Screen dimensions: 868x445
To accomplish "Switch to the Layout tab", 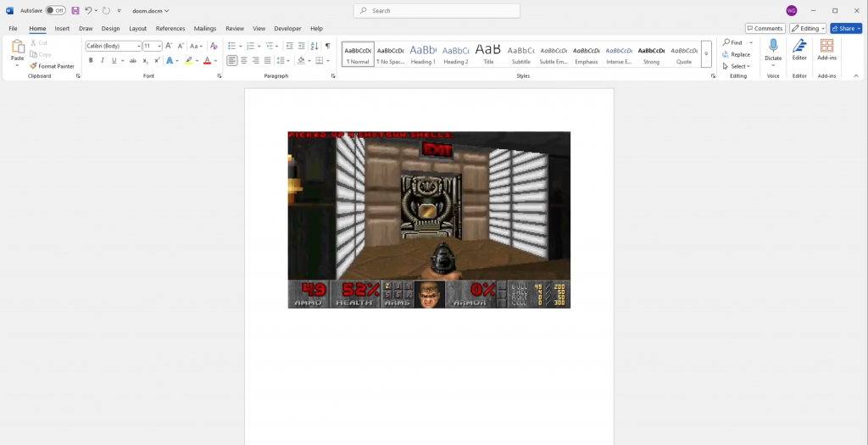I will [138, 28].
